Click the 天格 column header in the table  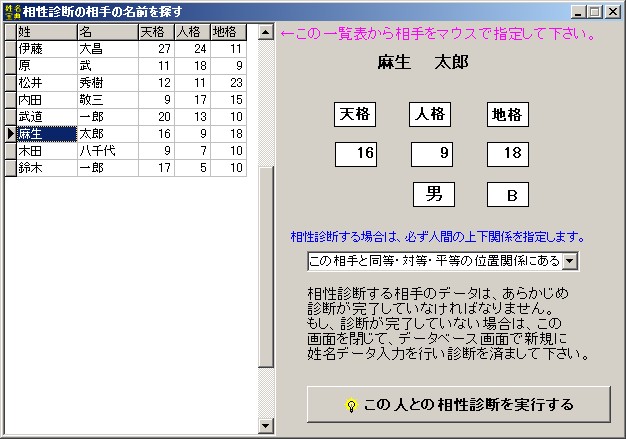click(156, 32)
